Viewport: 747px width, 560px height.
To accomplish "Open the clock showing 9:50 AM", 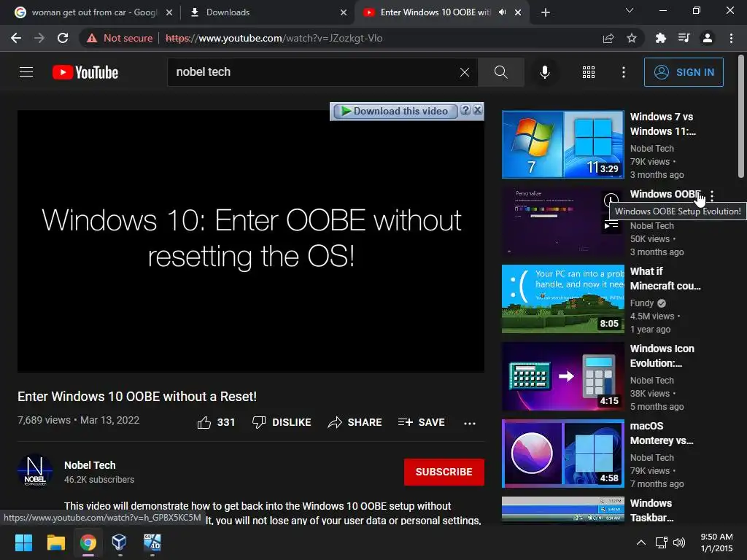I will click(x=716, y=542).
